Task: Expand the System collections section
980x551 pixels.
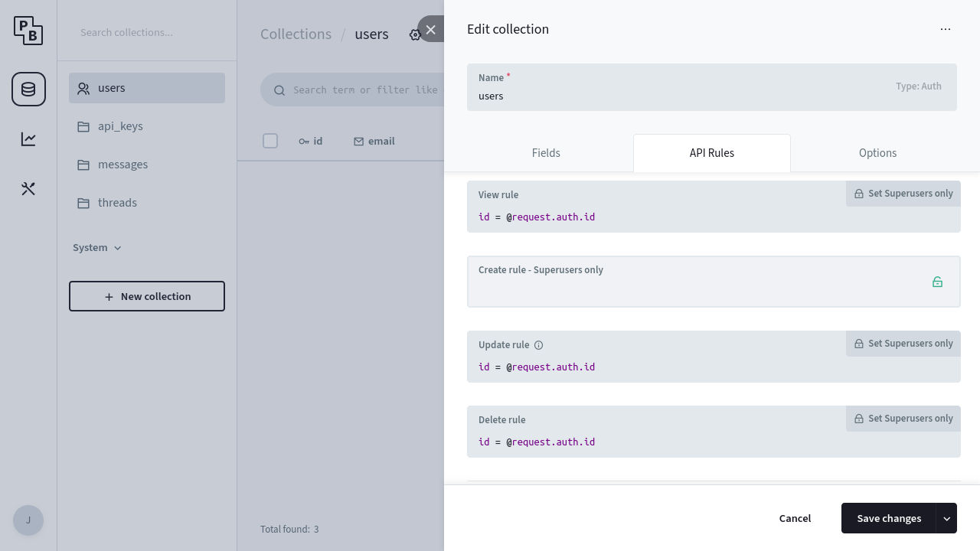Action: [x=97, y=247]
